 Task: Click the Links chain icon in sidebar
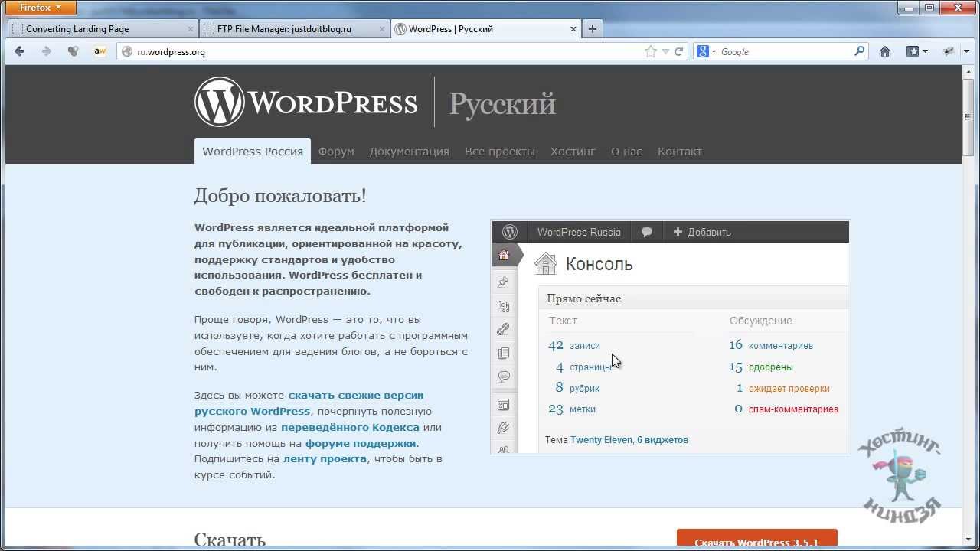(504, 330)
